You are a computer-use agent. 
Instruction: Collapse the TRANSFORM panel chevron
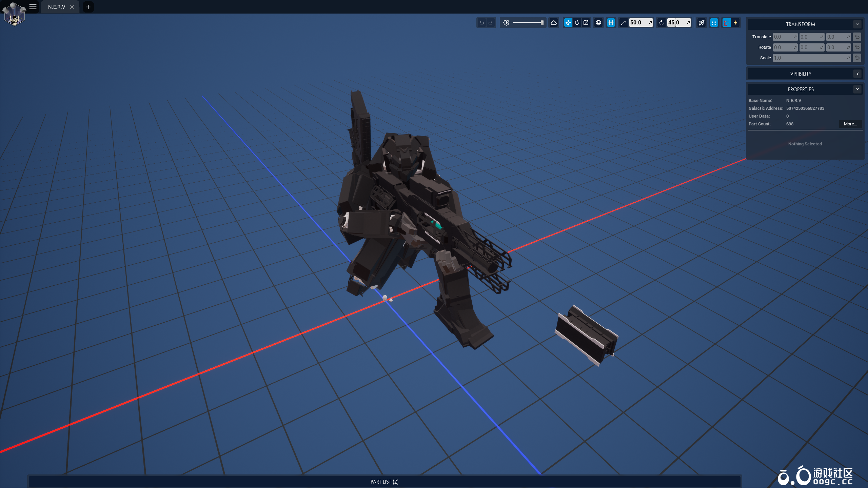click(857, 24)
